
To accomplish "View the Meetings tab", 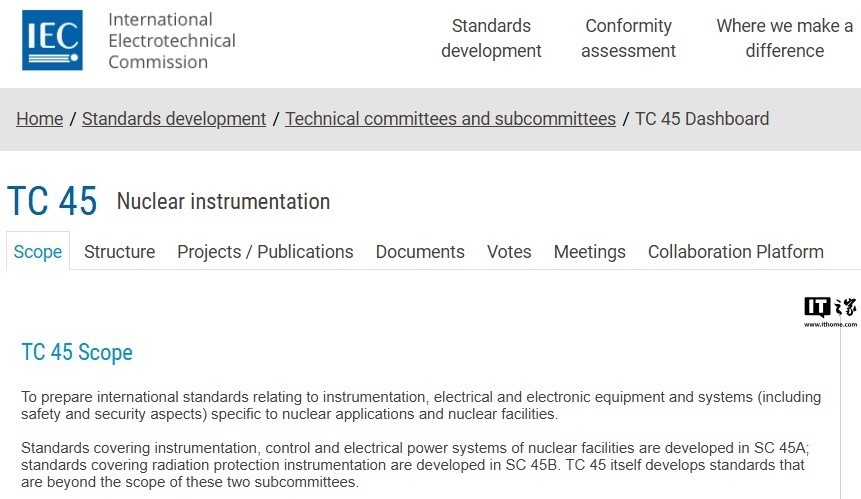I will coord(590,251).
